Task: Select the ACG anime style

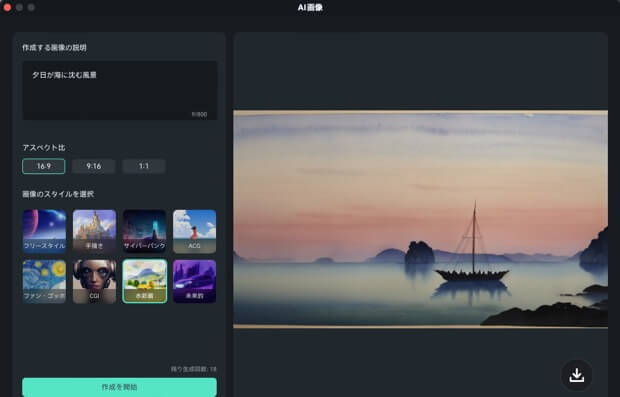Action: 195,231
